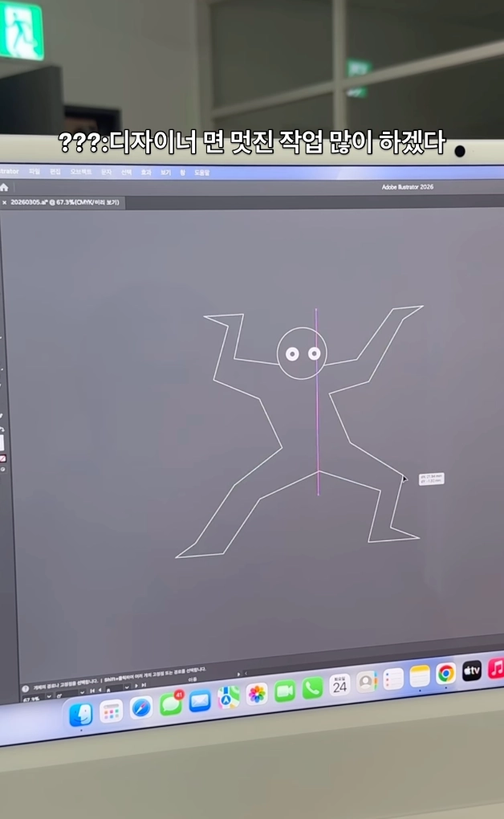Open the 효과 (Effect) menu
This screenshot has width=504, height=819.
click(146, 172)
